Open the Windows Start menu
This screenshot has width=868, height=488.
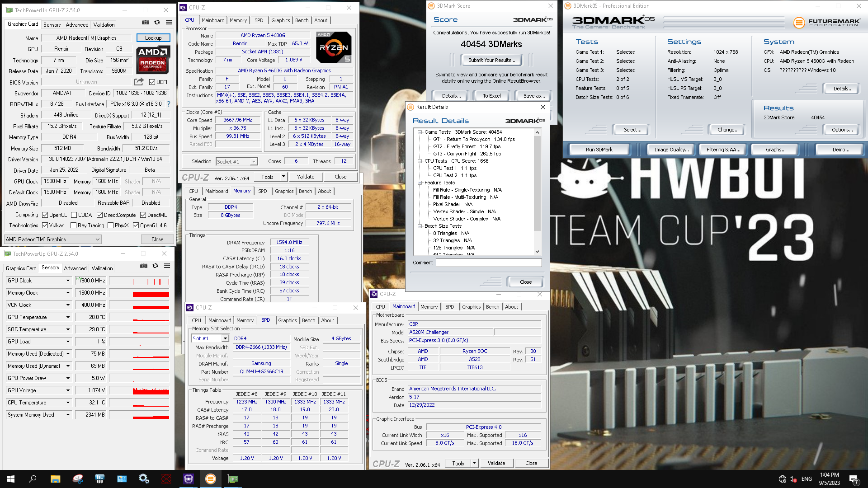(11, 479)
